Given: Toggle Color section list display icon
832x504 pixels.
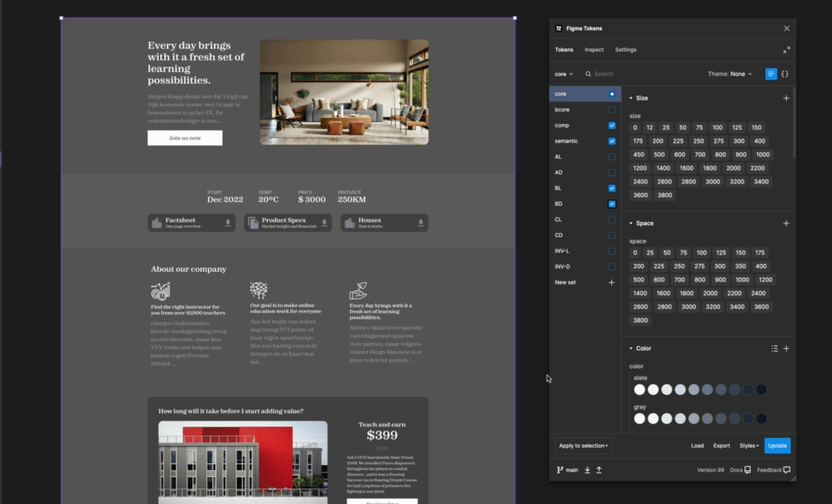Looking at the screenshot, I should 775,348.
